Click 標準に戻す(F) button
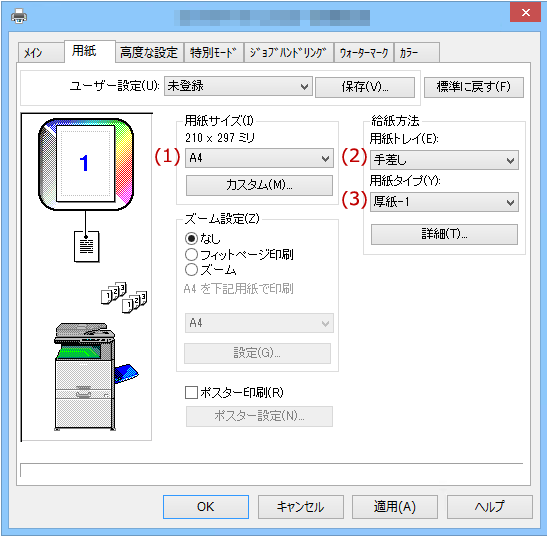This screenshot has width=547, height=536. coord(474,87)
